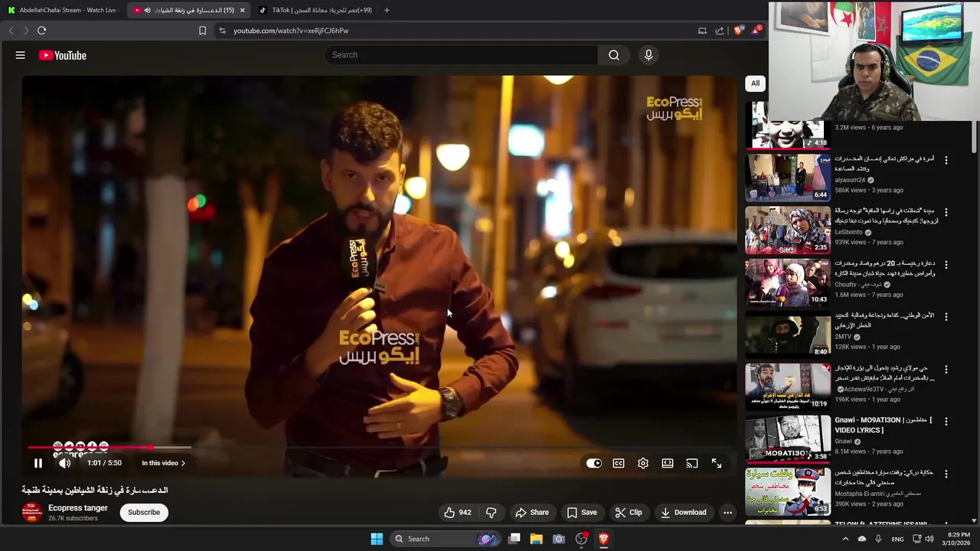Open Chouftv video thumbnail 10:43
This screenshot has width=980, height=551.
(788, 282)
